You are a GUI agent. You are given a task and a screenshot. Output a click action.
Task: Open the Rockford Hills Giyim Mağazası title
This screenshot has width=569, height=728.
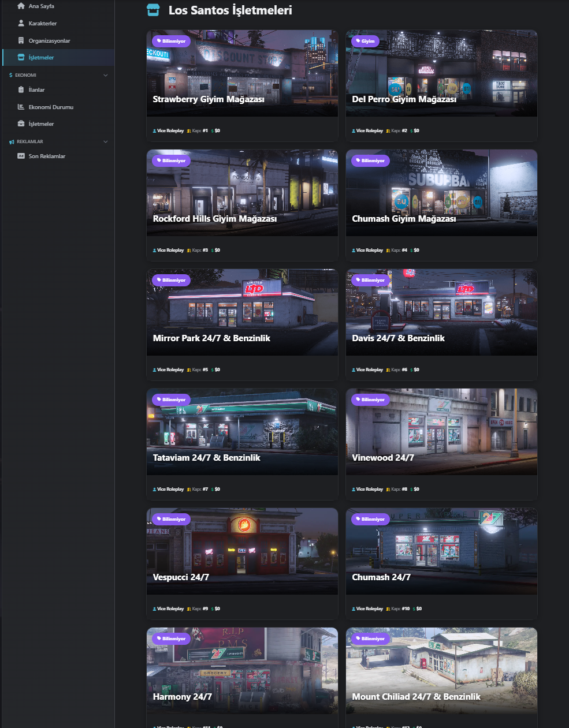[x=215, y=219]
